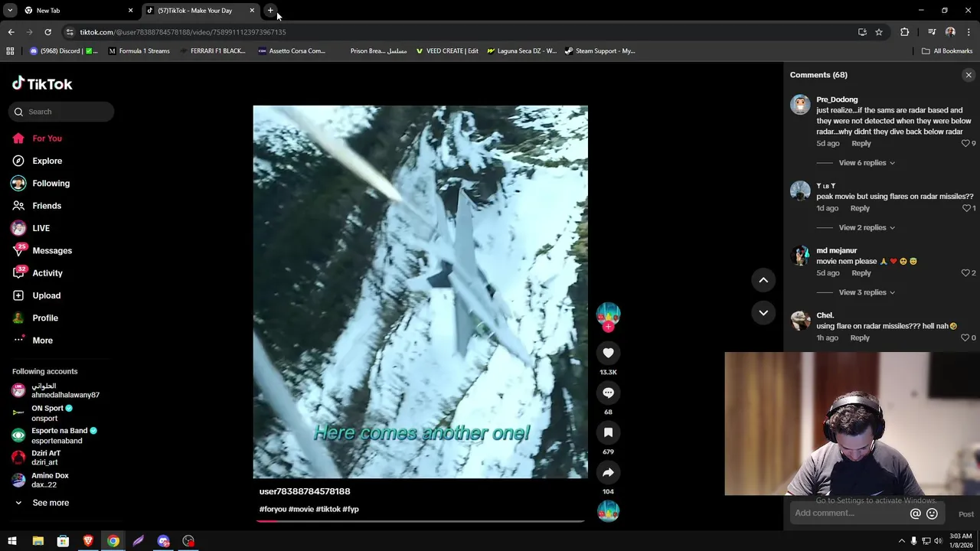This screenshot has height=551, width=980.
Task: Share the video using the arrow icon
Action: (608, 472)
